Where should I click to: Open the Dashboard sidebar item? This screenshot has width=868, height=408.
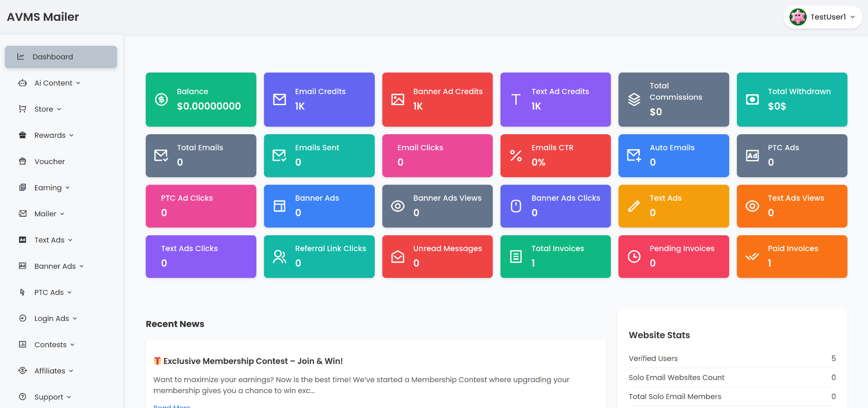coord(61,57)
